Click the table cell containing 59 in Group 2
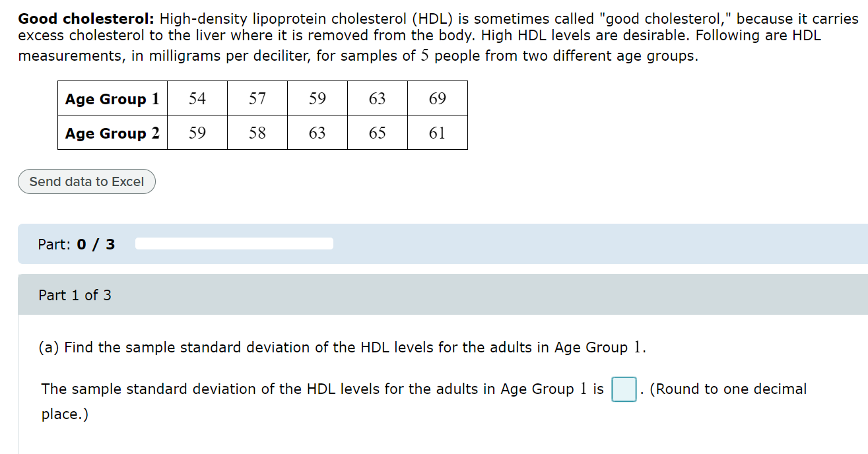The width and height of the screenshot is (868, 454). (197, 133)
